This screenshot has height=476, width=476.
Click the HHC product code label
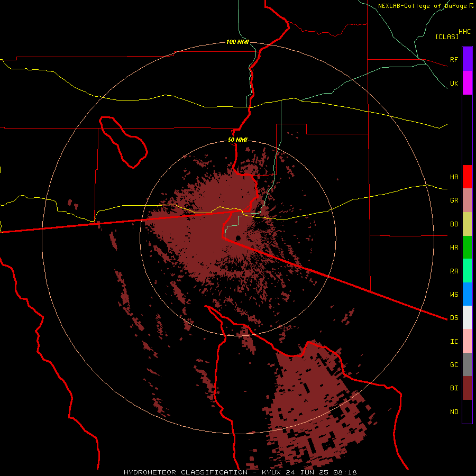click(464, 32)
